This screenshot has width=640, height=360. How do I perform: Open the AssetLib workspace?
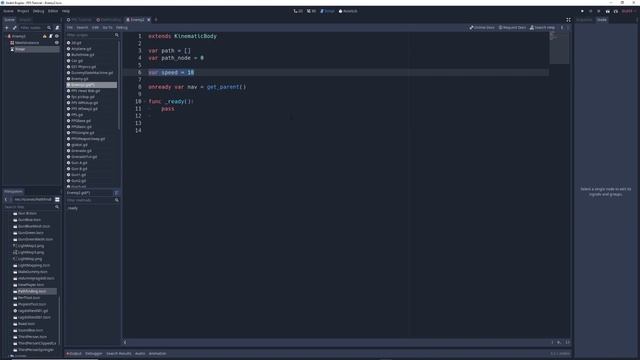[x=348, y=11]
